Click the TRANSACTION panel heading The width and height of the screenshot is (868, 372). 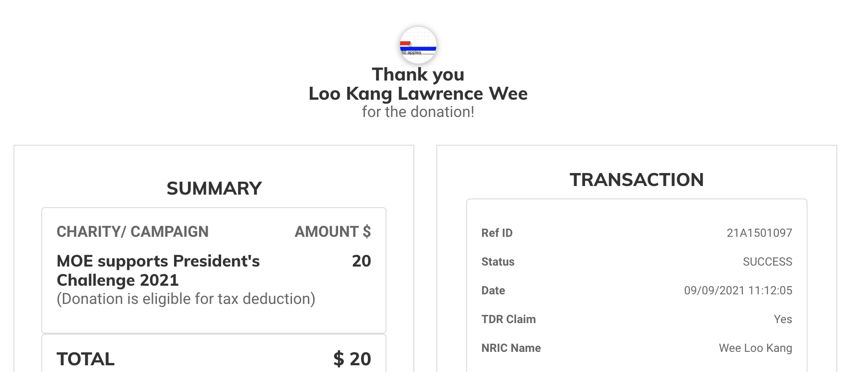tap(636, 180)
